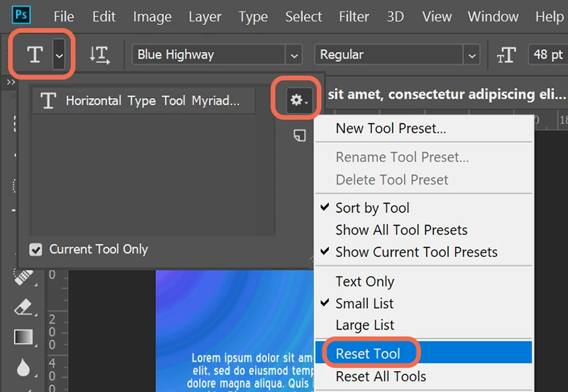This screenshot has height=392, width=568.
Task: Toggle text orientation icon
Action: [99, 55]
